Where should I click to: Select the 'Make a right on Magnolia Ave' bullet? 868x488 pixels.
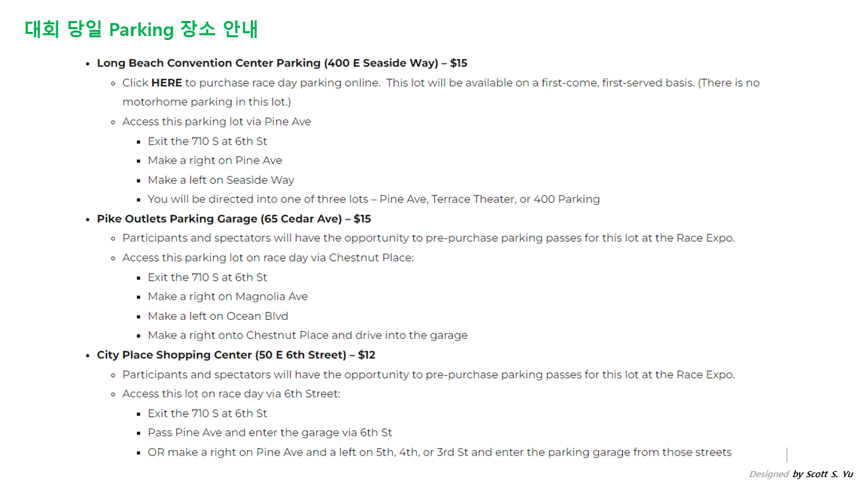tap(227, 296)
